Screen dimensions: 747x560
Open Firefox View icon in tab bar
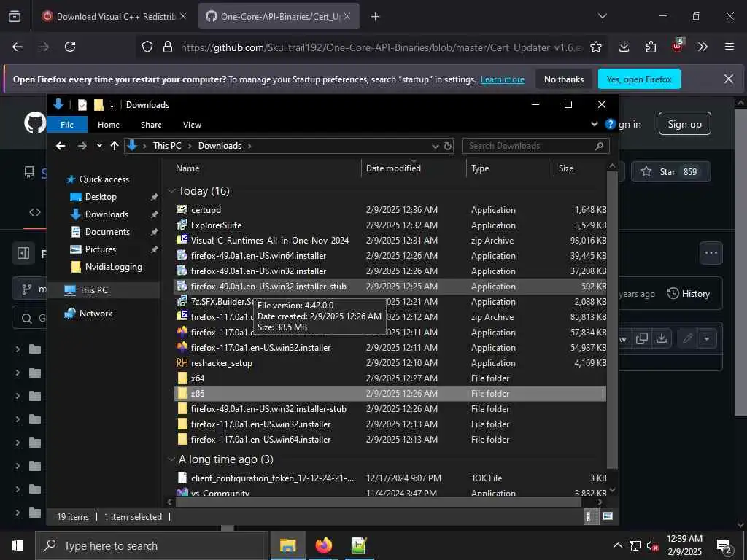15,16
